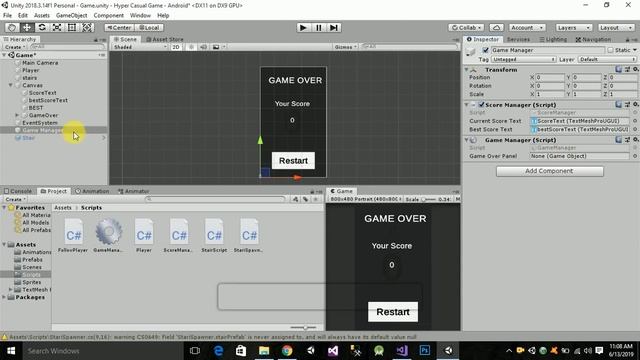Open Prefabs folder in Project tree
The image size is (640, 360).
(32, 260)
